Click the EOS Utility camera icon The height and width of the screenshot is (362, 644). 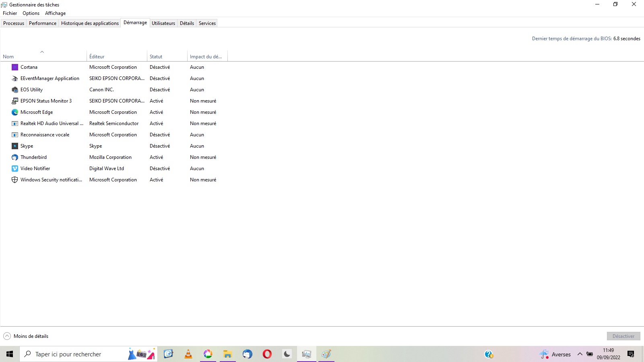click(15, 90)
